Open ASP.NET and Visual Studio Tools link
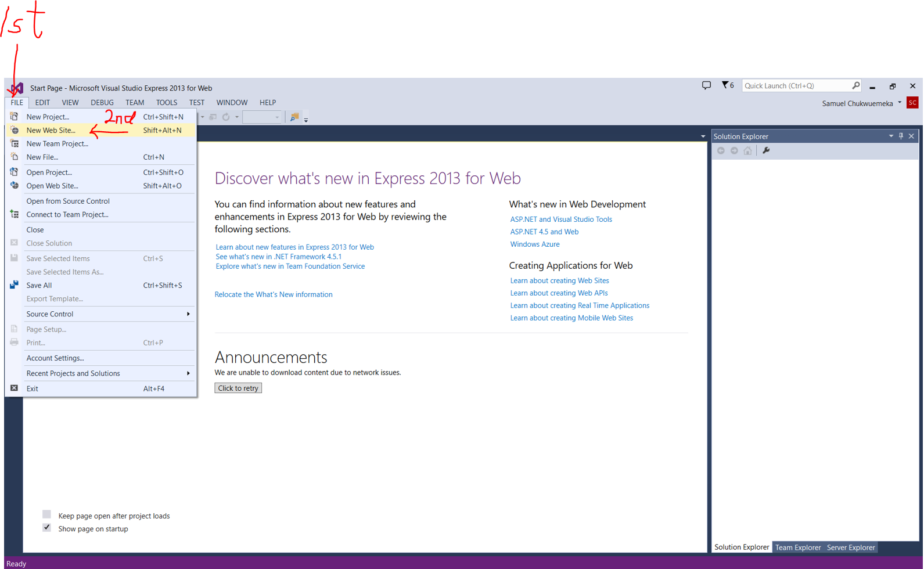This screenshot has width=924, height=569. point(561,219)
